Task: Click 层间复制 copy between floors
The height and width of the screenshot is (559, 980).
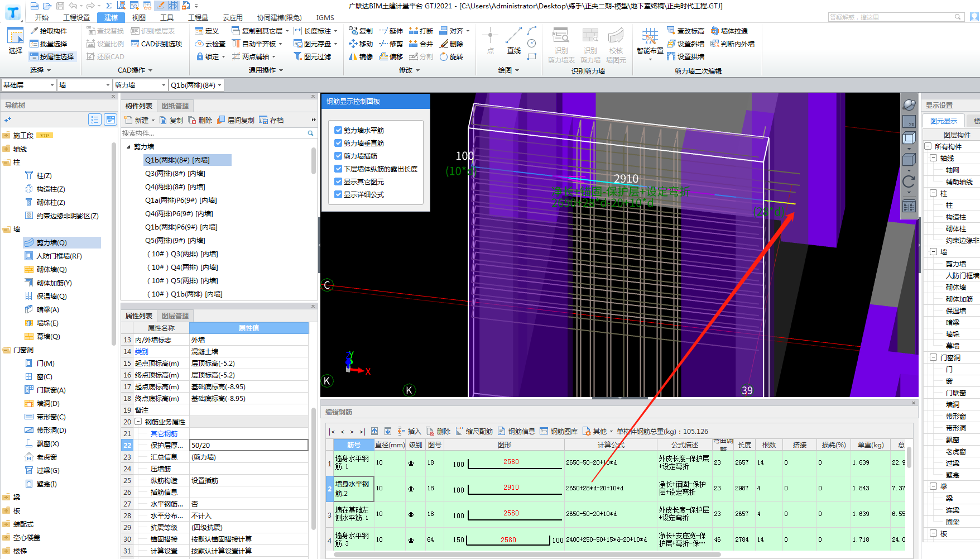Action: [x=236, y=120]
